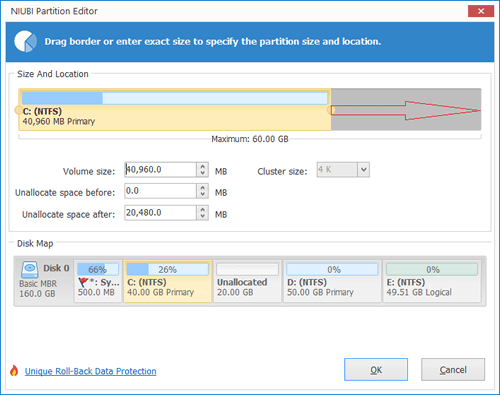Select C: (NTFS) 40.00 GB in Disk Map
The width and height of the screenshot is (500, 395).
(168, 281)
